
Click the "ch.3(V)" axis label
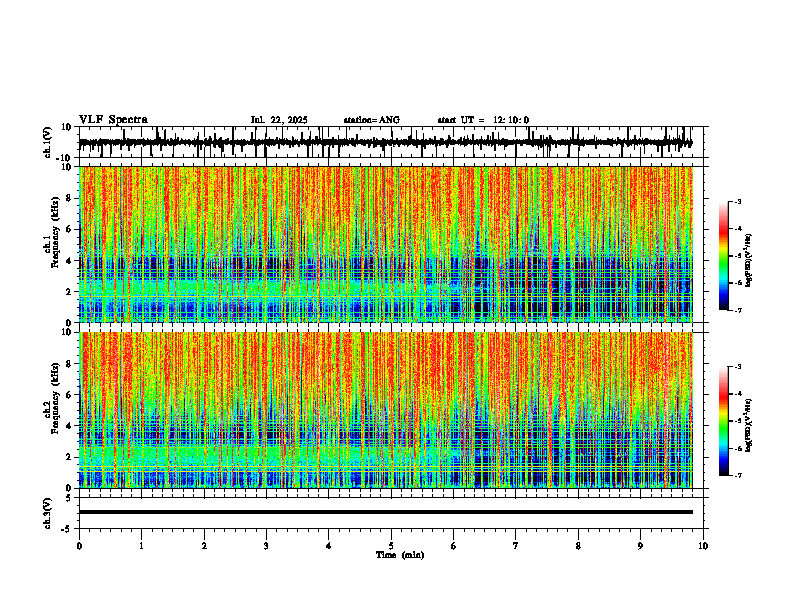point(47,513)
